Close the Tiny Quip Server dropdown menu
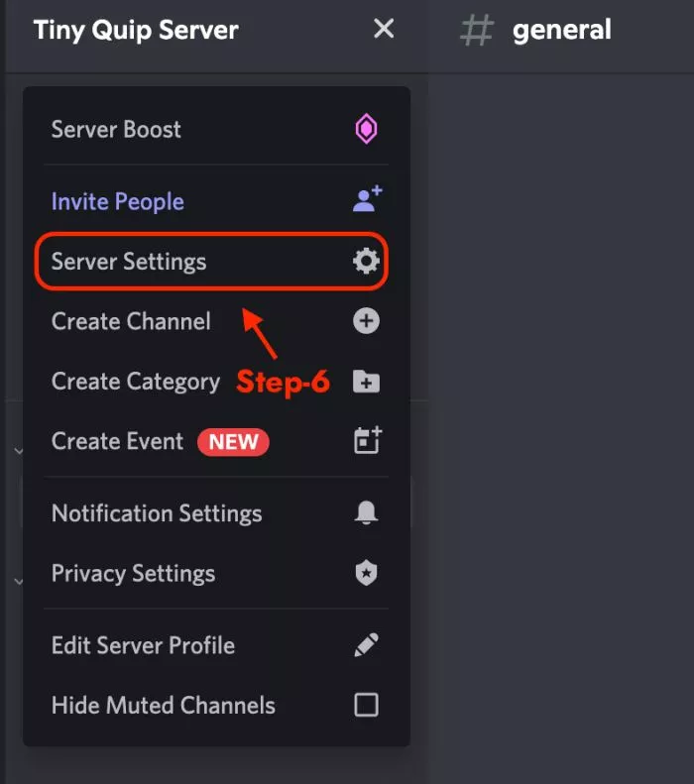This screenshot has width=694, height=784. tap(384, 29)
